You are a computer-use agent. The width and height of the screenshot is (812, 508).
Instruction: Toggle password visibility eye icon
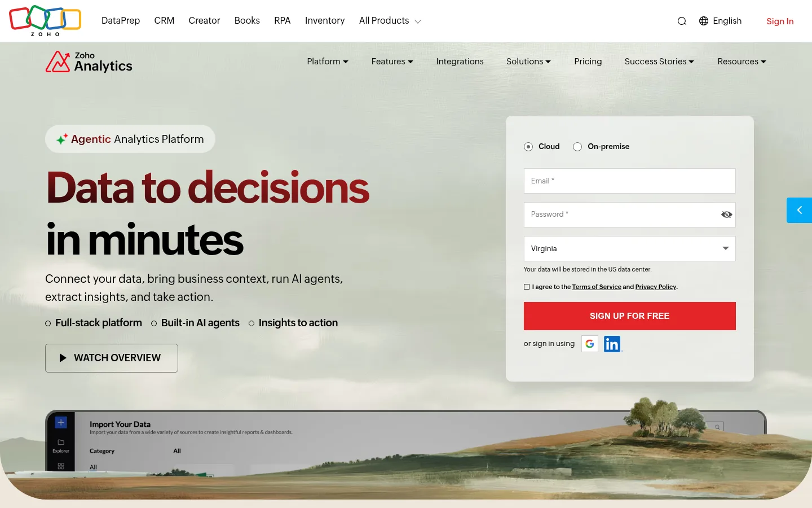pyautogui.click(x=726, y=214)
